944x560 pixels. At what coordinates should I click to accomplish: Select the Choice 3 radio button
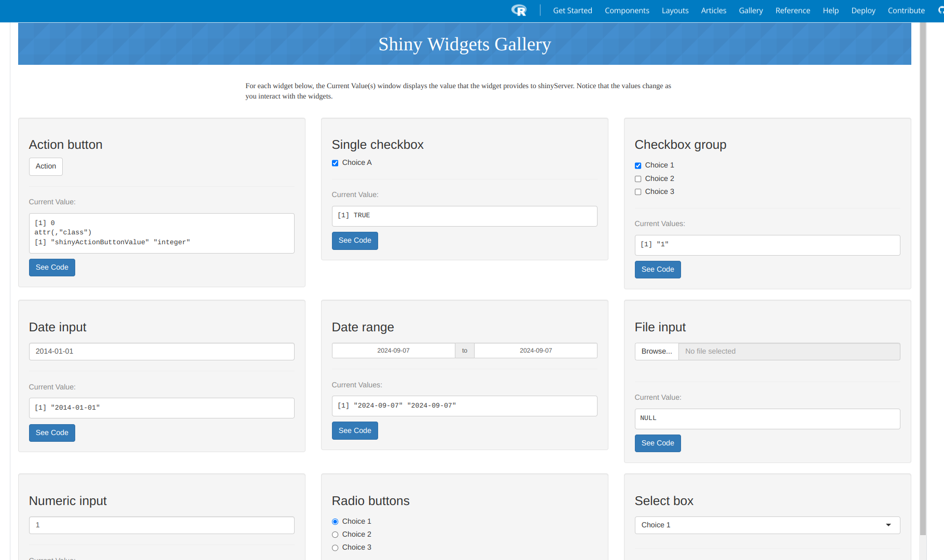click(335, 548)
